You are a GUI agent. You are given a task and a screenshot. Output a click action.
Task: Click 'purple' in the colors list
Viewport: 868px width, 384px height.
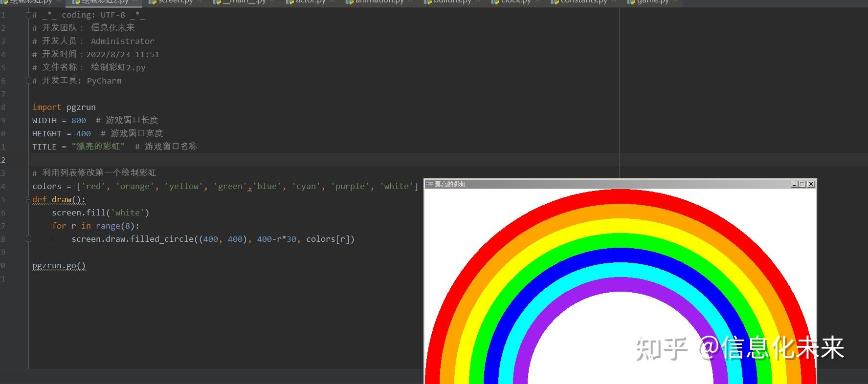click(350, 186)
